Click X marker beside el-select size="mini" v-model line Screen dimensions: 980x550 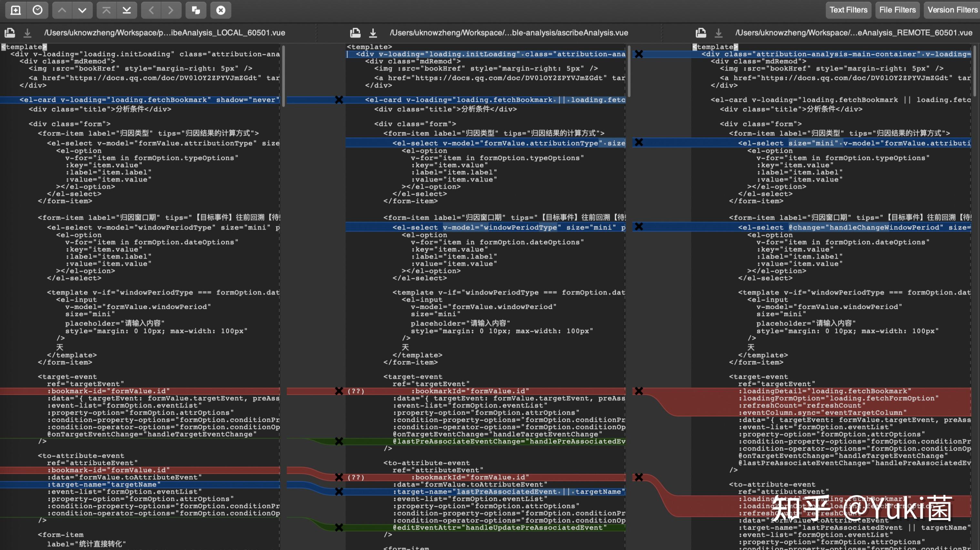pos(639,143)
